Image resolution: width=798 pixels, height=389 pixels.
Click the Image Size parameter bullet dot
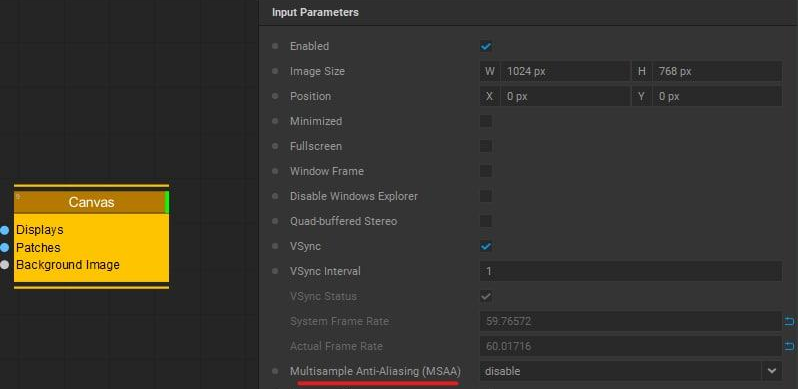(275, 71)
